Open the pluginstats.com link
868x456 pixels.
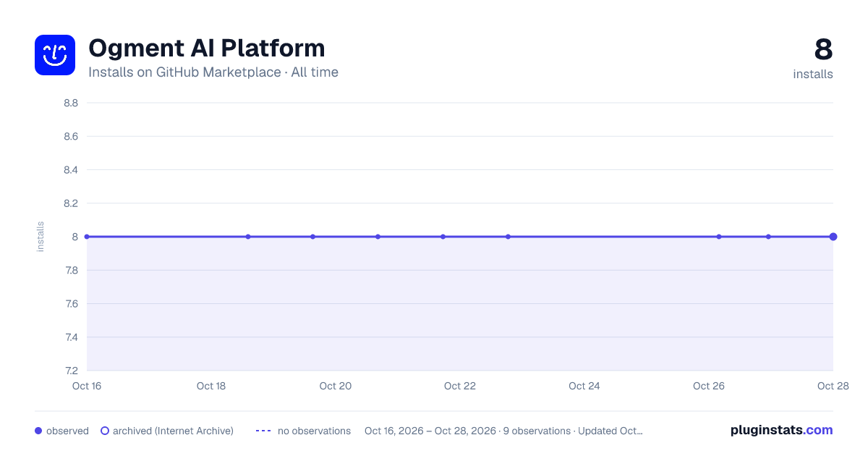[782, 430]
